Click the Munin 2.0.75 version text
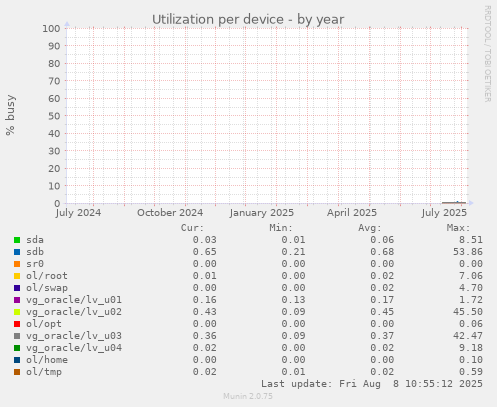The height and width of the screenshot is (407, 497). (x=248, y=396)
